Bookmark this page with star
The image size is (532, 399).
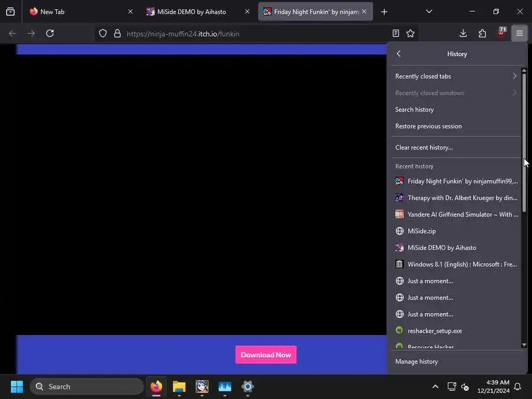click(x=410, y=33)
